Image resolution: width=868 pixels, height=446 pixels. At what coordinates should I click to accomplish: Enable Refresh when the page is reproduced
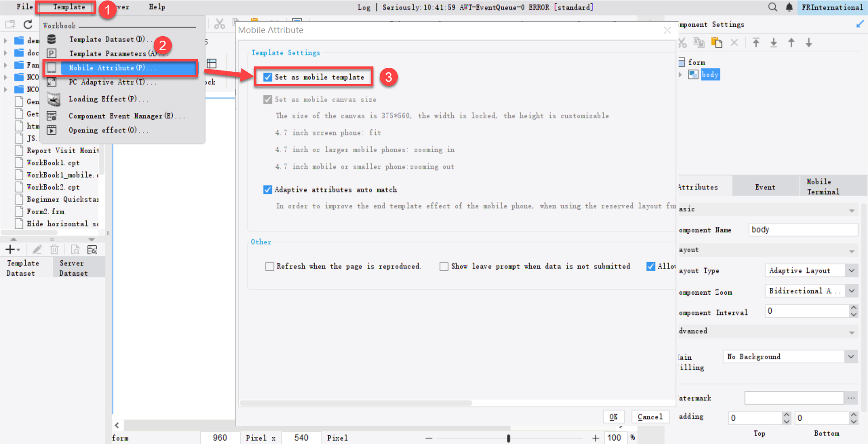(270, 266)
